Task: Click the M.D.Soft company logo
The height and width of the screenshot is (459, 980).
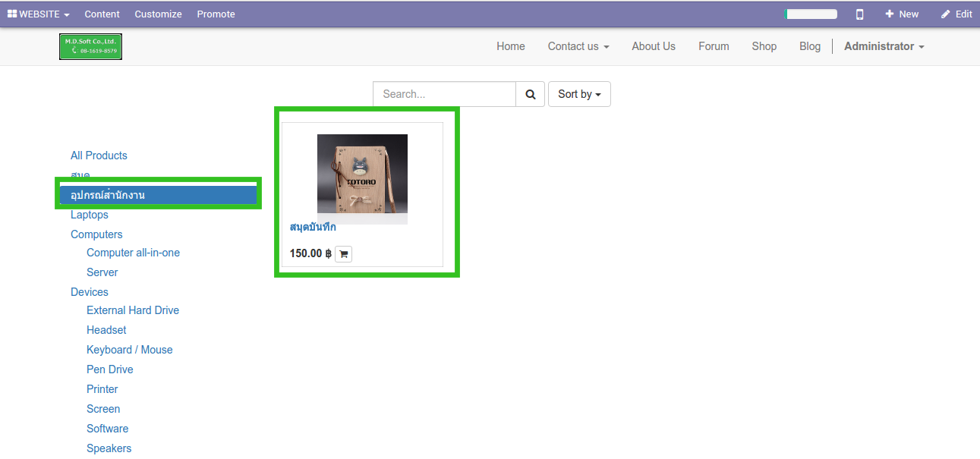Action: coord(91,46)
